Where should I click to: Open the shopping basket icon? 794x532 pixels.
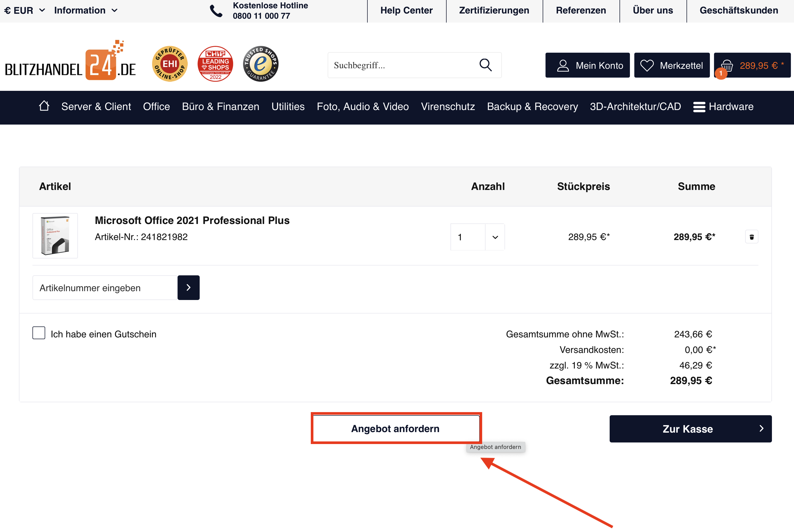(x=727, y=65)
